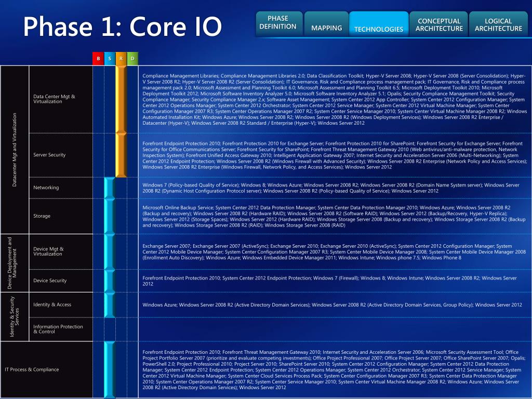Click the Device Security technologies text mentioning Windows 7 (Firewall)

tap(329, 281)
